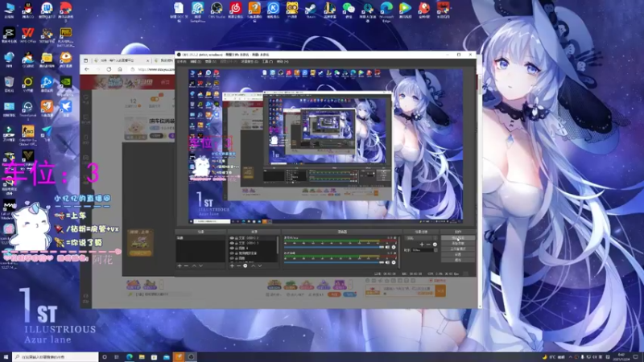Open the WPS Office desktop shortcut

pyautogui.click(x=28, y=35)
